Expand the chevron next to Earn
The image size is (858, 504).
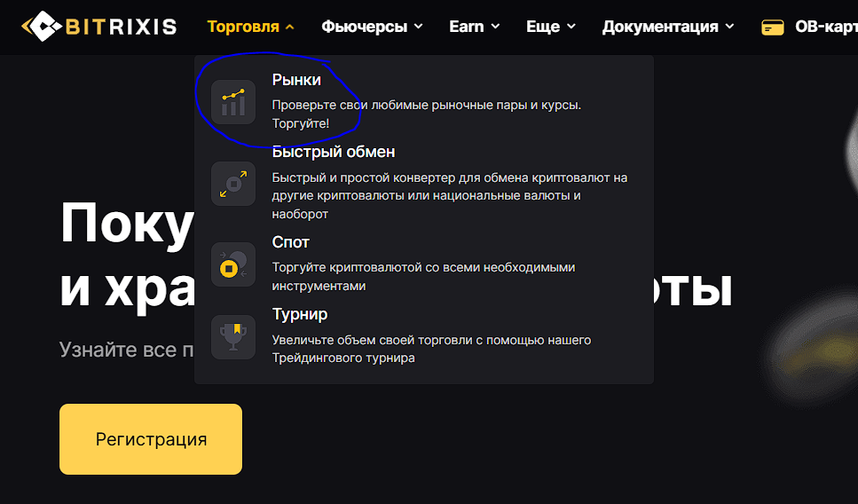pos(496,28)
